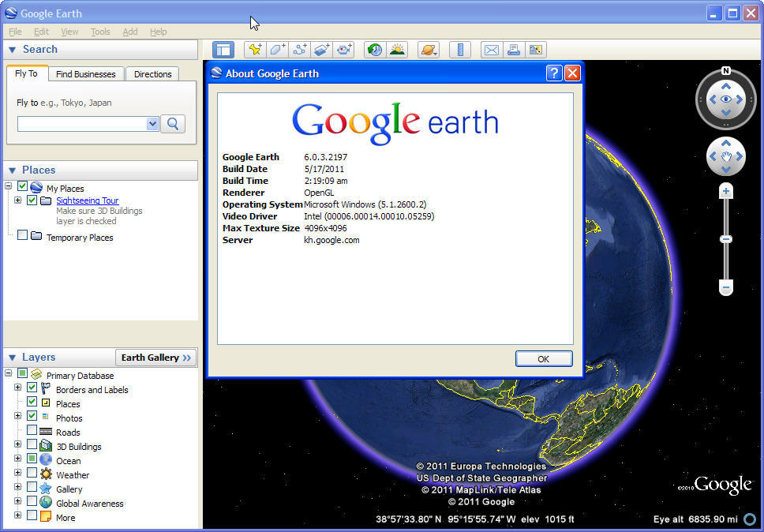Select the Add Placemark tool
Viewport: 764px width, 532px height.
[x=255, y=49]
